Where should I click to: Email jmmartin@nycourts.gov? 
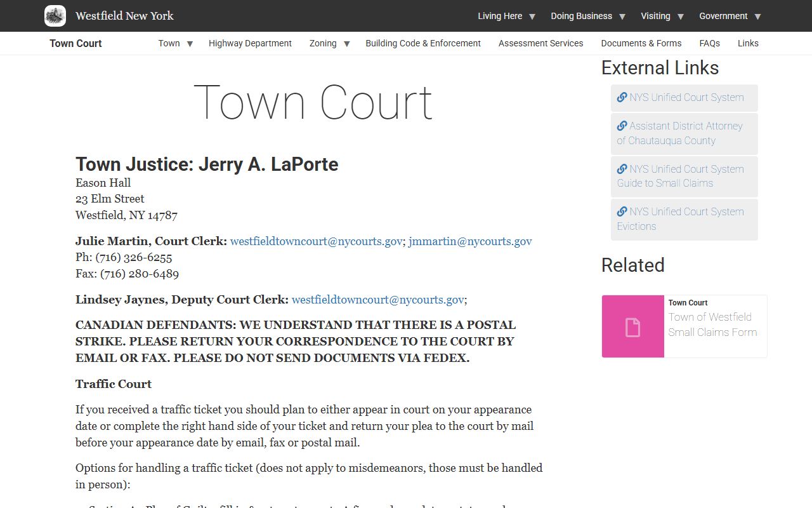(470, 241)
